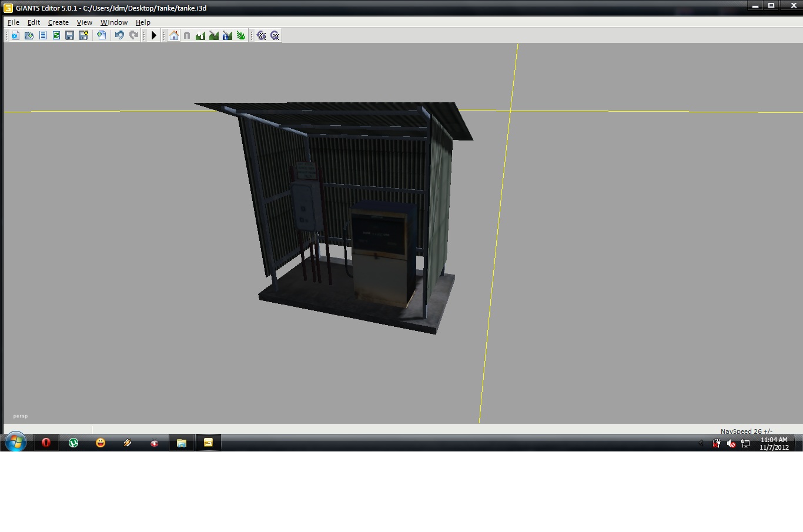Open the Create menu
The image size is (803, 532).
click(58, 22)
